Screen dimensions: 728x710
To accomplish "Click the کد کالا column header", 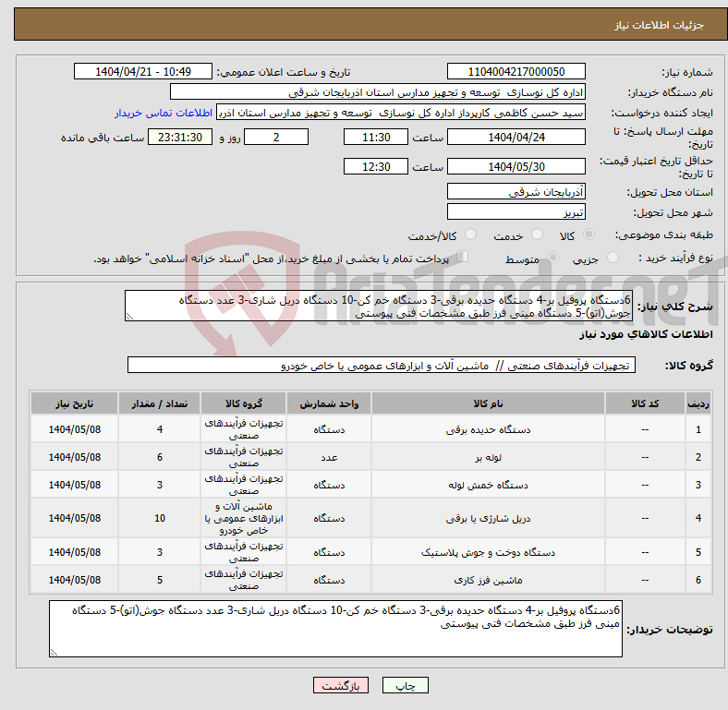I will click(645, 403).
